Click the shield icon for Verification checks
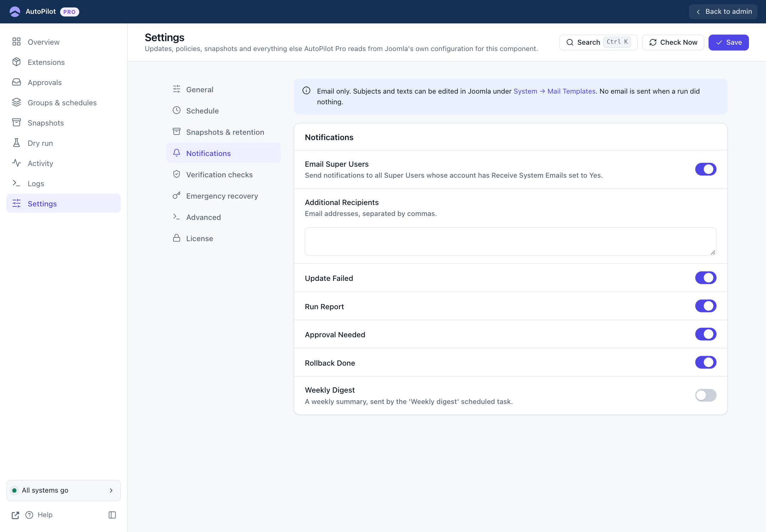The height and width of the screenshot is (532, 766). pos(177,174)
